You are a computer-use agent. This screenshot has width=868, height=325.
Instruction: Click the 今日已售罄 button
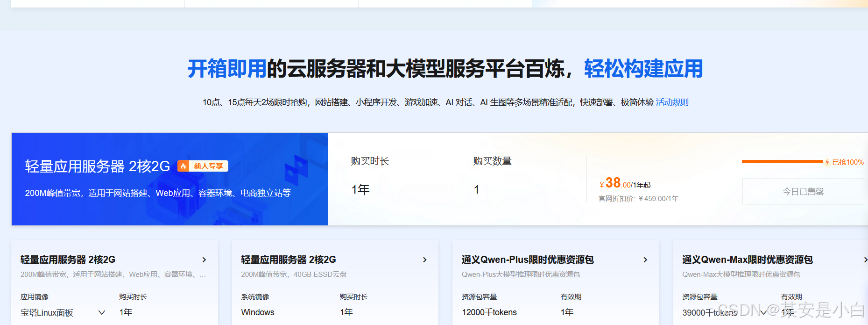point(803,191)
